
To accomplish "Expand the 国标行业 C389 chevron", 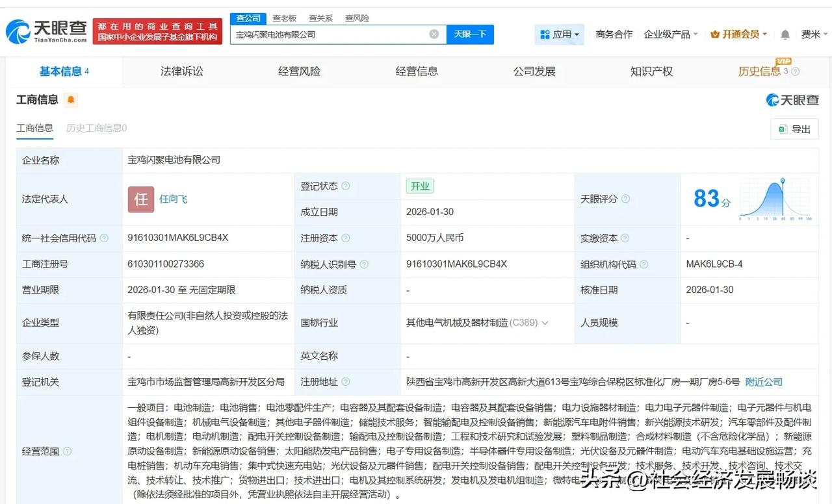I will [545, 323].
